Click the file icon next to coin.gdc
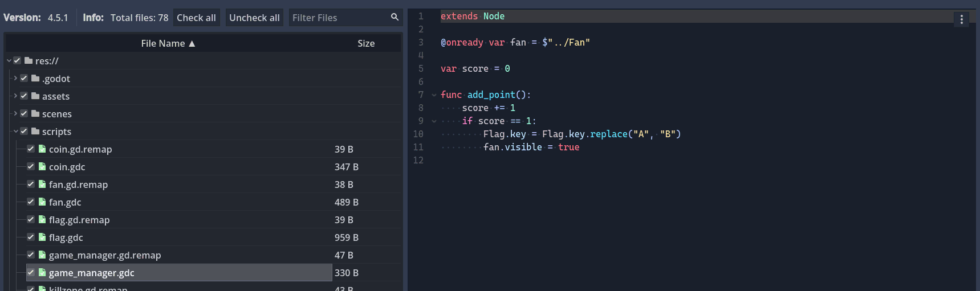This screenshot has width=980, height=291. [42, 167]
